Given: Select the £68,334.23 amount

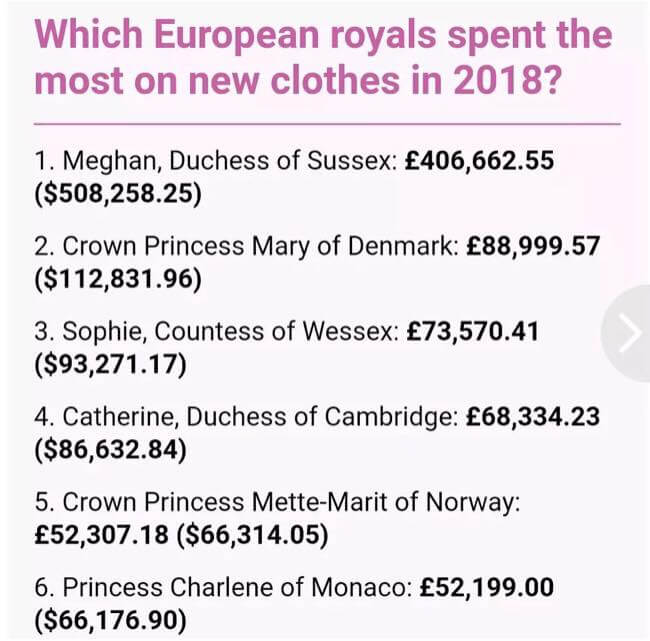Looking at the screenshot, I should tap(533, 417).
